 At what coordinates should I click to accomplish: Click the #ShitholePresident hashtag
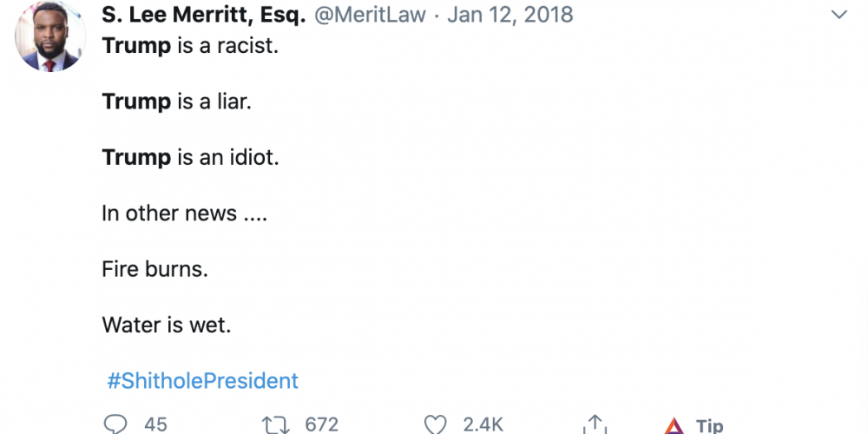(x=201, y=380)
